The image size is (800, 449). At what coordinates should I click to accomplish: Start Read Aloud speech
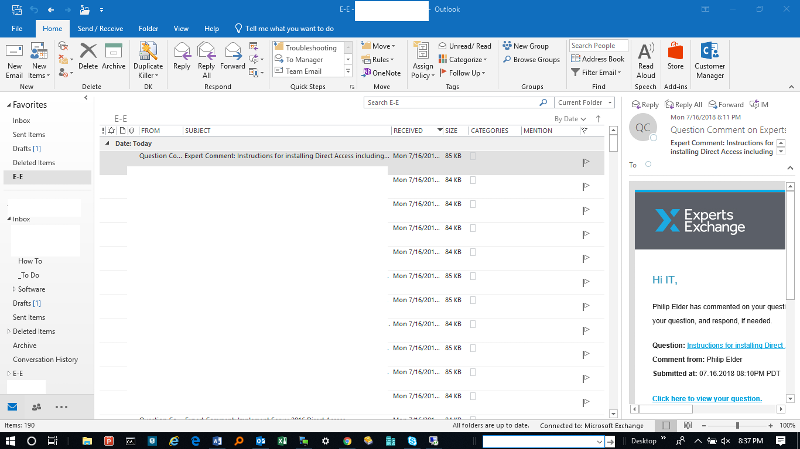coord(645,61)
